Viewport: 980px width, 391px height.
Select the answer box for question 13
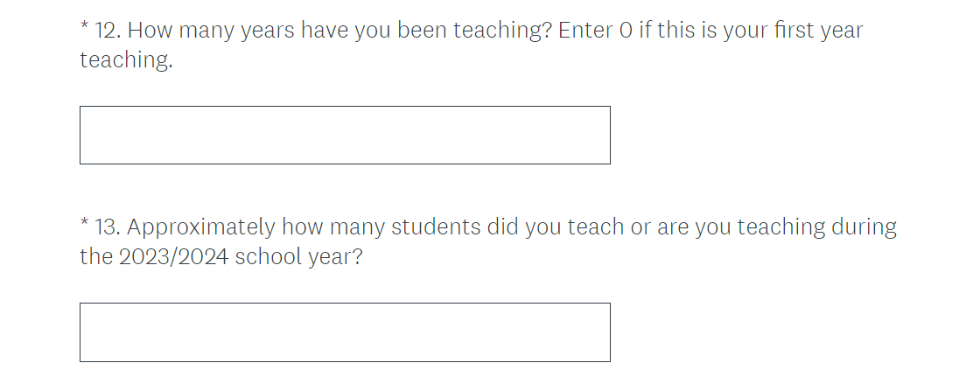coord(345,332)
